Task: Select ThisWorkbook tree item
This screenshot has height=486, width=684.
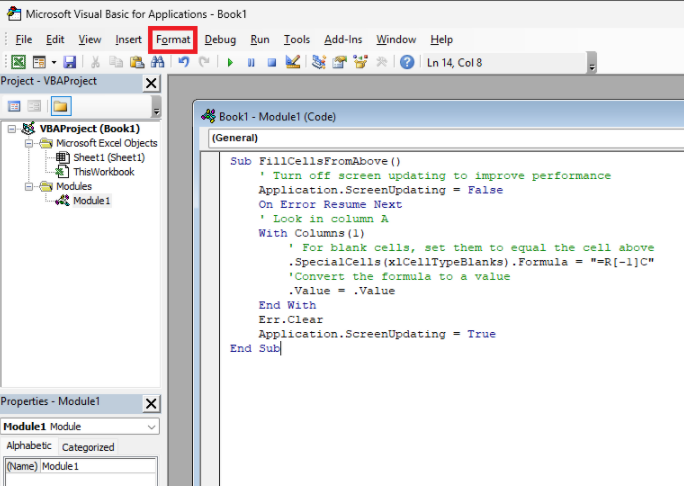Action: click(x=103, y=172)
